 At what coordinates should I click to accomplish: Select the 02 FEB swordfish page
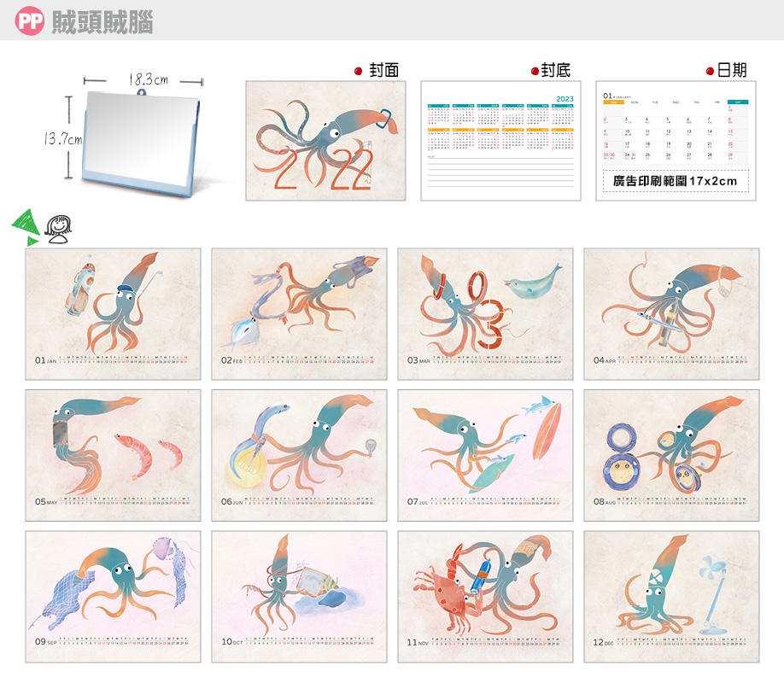click(299, 313)
